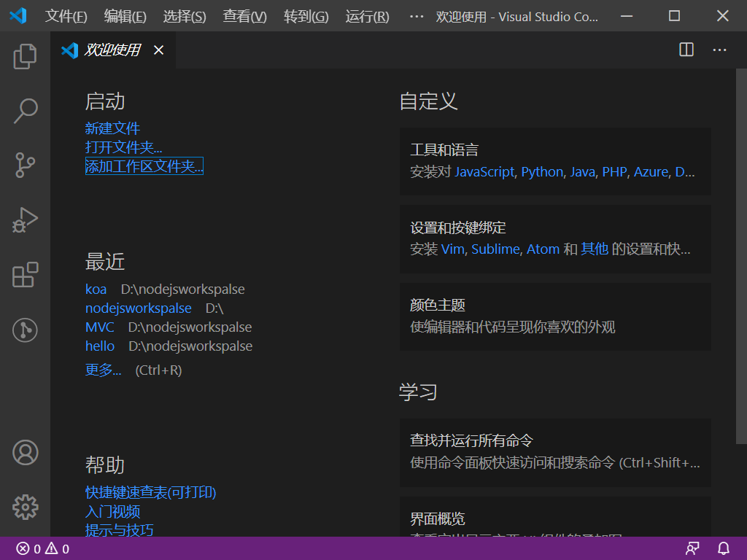Open the Manage gear icon
Viewport: 747px width, 560px height.
25,507
